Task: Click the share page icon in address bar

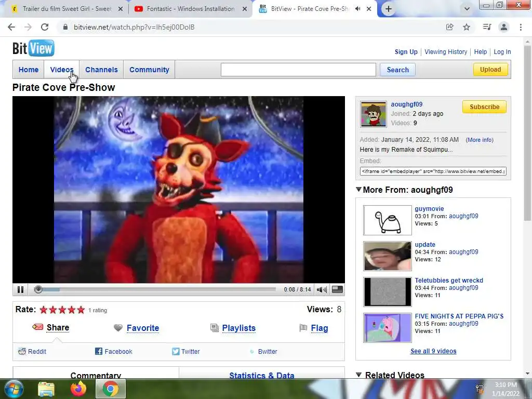Action: 449,27
